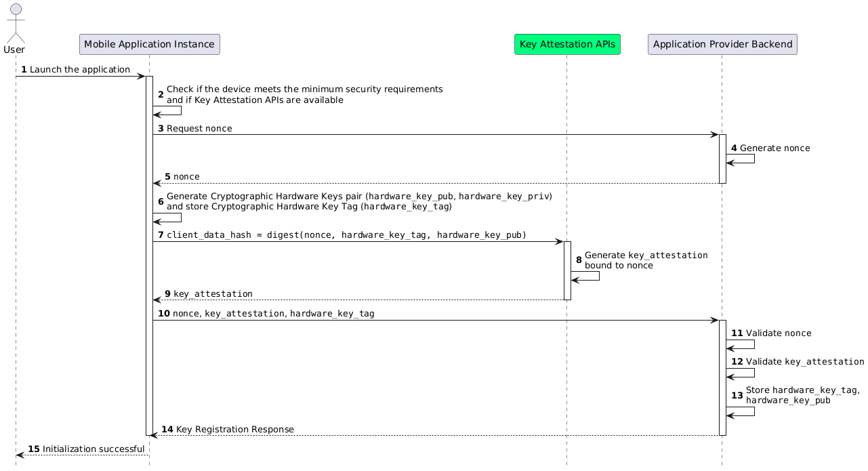Select the step 5 dashed nonce return label
Viewport: 868px width, 471px height.
186,177
